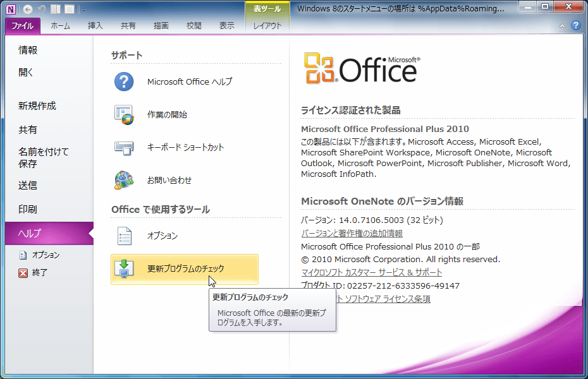Screen dimensions: 588x379
Task: Click the キーボード ショートカット keyboard icon
Action: (x=124, y=148)
